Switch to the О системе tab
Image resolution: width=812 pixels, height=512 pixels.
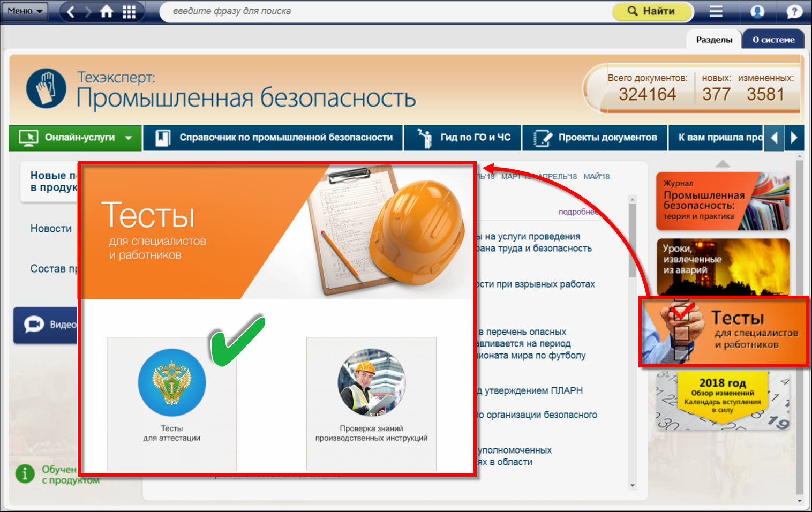[773, 40]
